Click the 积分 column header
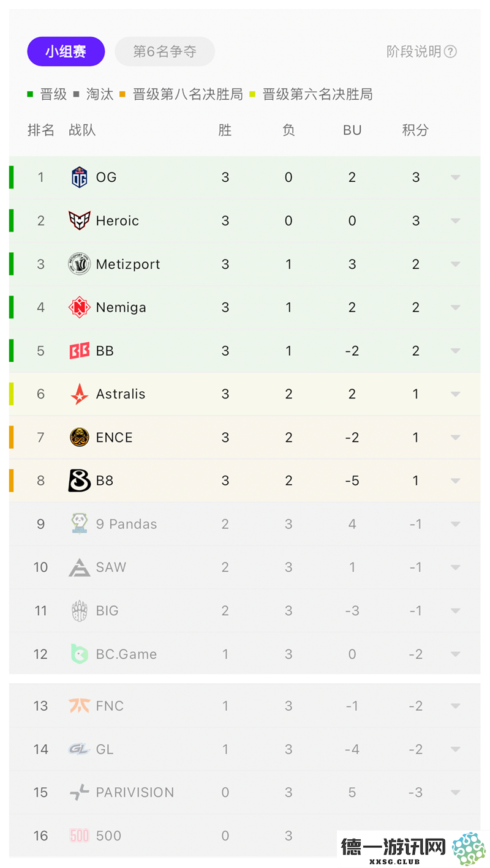The height and width of the screenshot is (868, 490). 415,130
